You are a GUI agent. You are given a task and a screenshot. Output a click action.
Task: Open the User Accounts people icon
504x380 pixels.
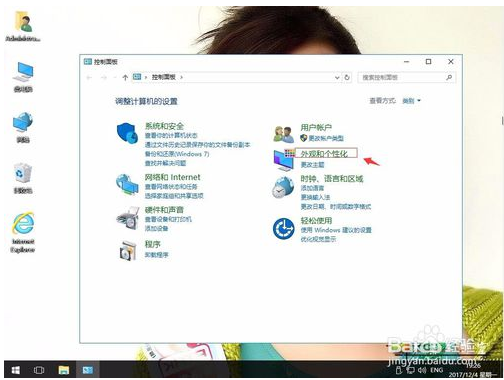pyautogui.click(x=283, y=134)
